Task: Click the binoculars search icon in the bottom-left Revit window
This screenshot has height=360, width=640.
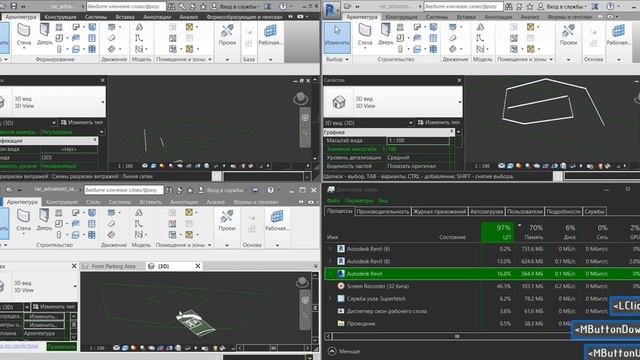Action: coord(169,190)
